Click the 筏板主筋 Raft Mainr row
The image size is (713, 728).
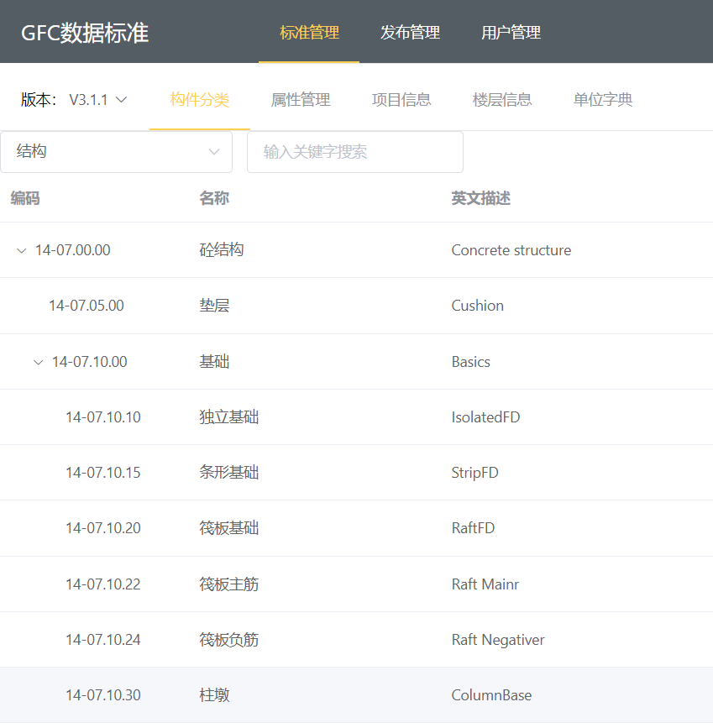point(252,584)
